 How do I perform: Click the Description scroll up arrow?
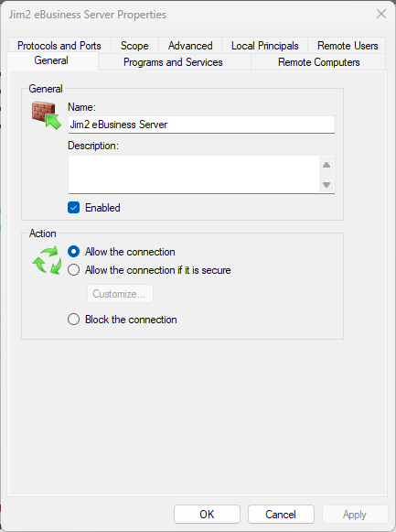(326, 165)
